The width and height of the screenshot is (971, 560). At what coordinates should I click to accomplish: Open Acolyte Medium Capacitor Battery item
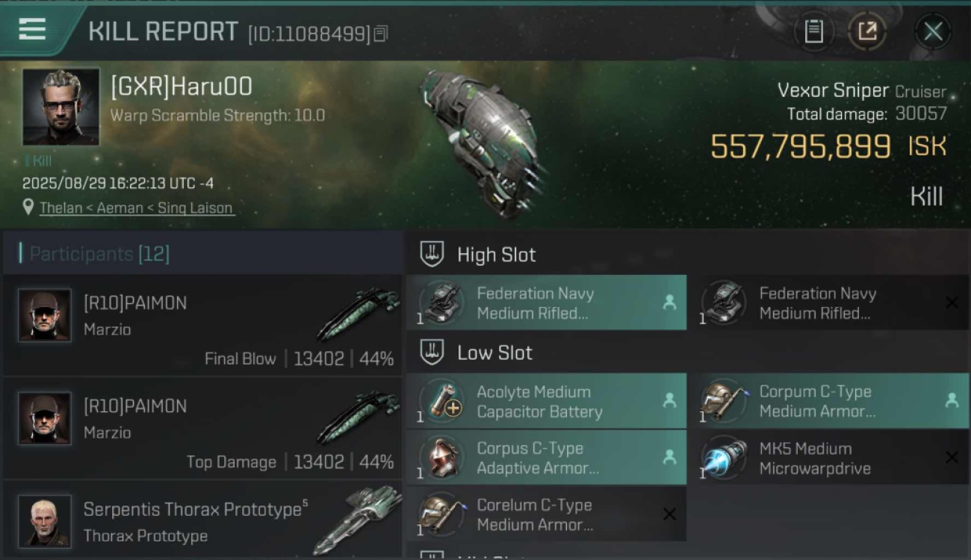pyautogui.click(x=546, y=401)
